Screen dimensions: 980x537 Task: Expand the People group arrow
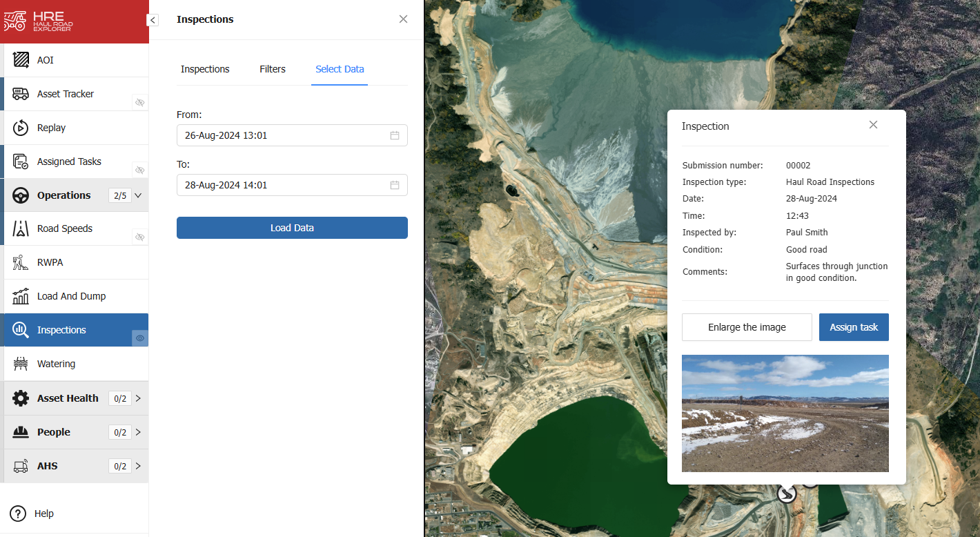[x=138, y=432]
